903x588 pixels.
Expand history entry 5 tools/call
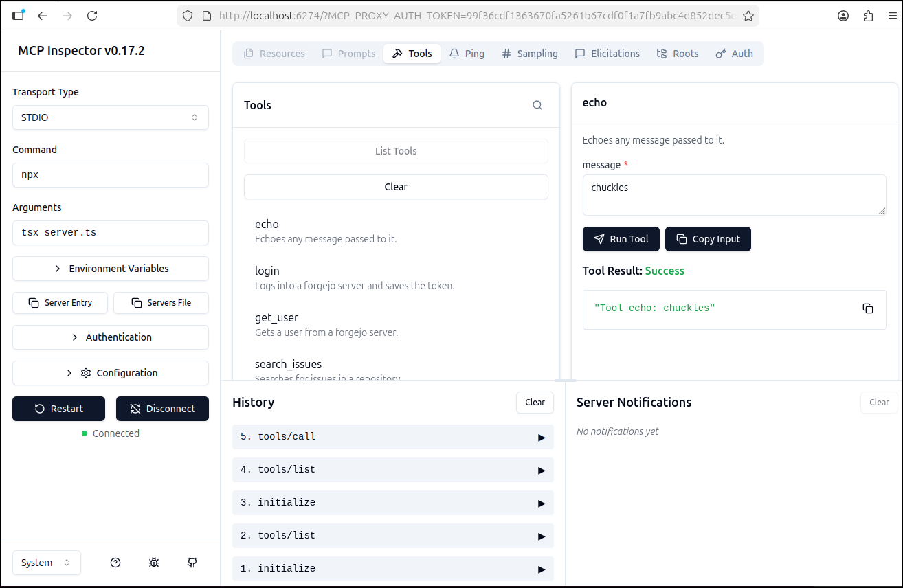392,437
